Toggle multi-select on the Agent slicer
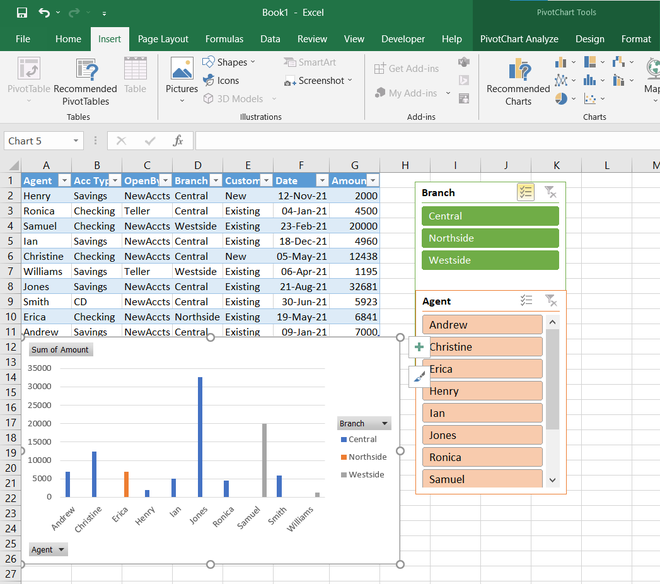The image size is (660, 584). click(526, 300)
